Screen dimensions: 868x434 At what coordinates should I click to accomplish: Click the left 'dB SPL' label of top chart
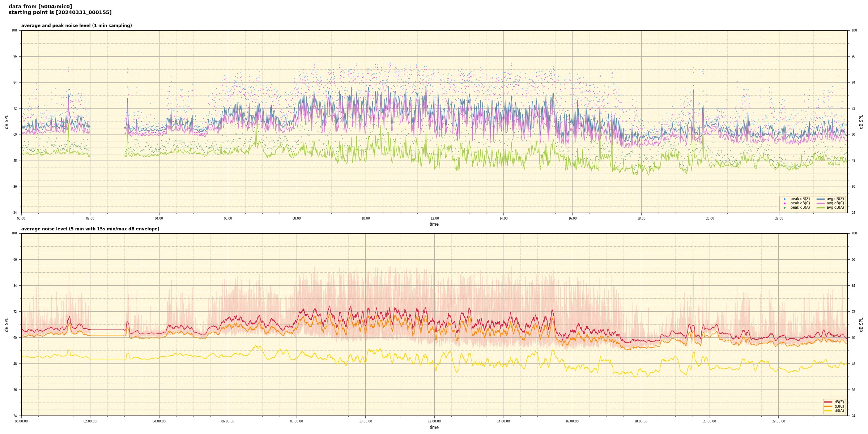[x=7, y=122]
